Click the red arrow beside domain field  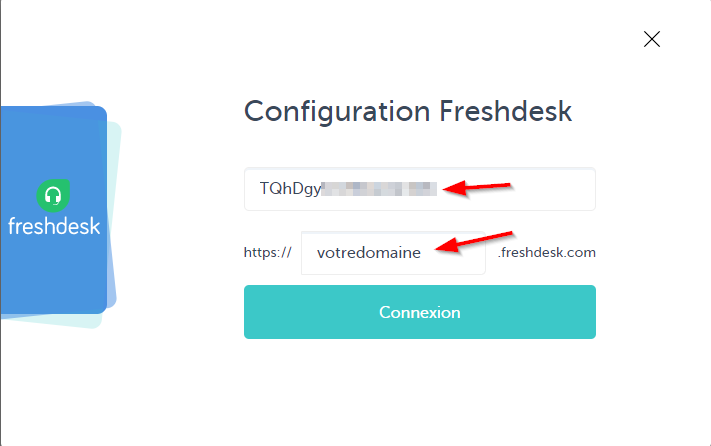tap(474, 242)
